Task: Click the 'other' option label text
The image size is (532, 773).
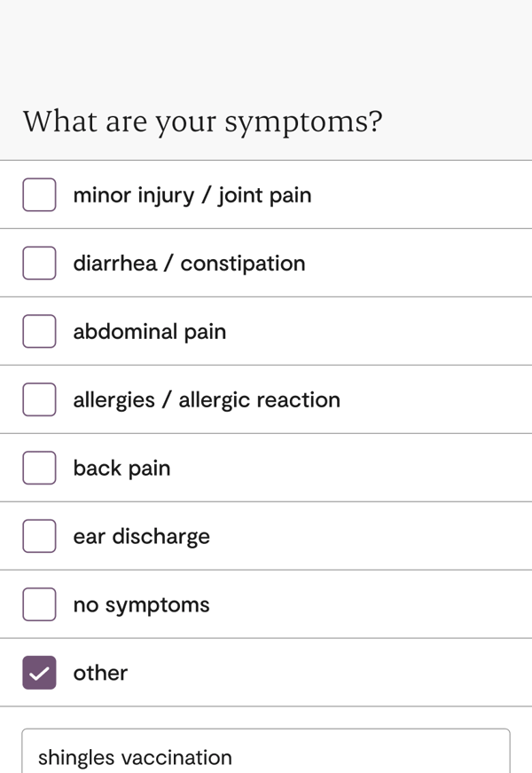Action: tap(100, 673)
